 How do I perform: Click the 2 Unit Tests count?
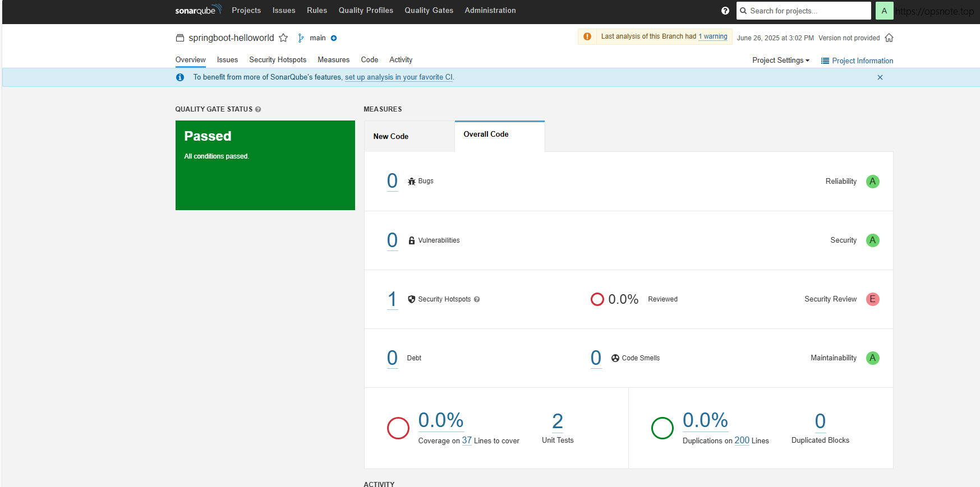[x=558, y=421]
